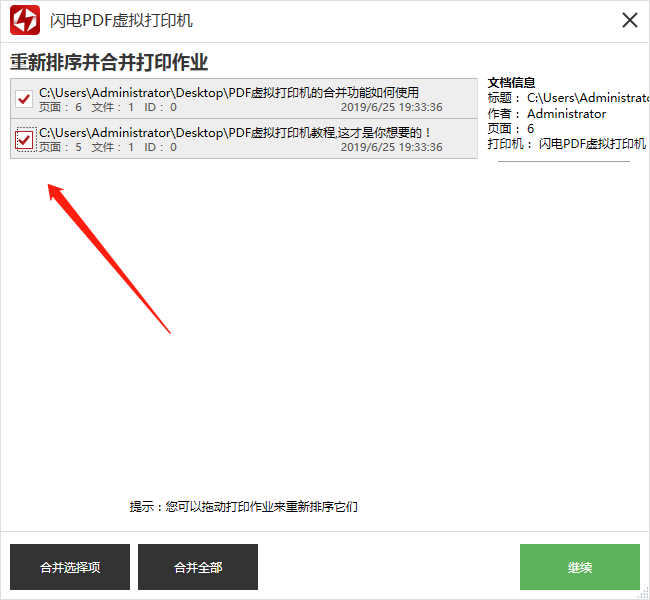The width and height of the screenshot is (650, 600).
Task: Close the 闪电PDF虚拟打印机 window
Action: tap(630, 20)
